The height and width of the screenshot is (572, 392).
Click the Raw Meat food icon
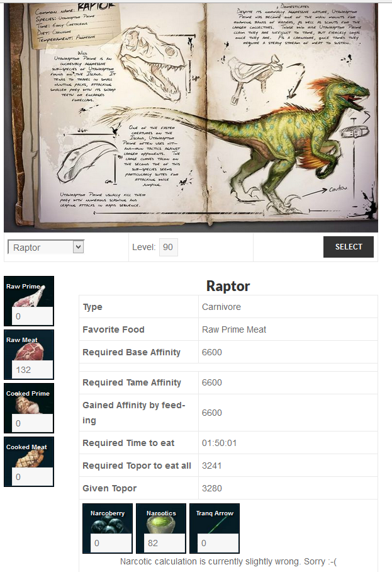[29, 350]
